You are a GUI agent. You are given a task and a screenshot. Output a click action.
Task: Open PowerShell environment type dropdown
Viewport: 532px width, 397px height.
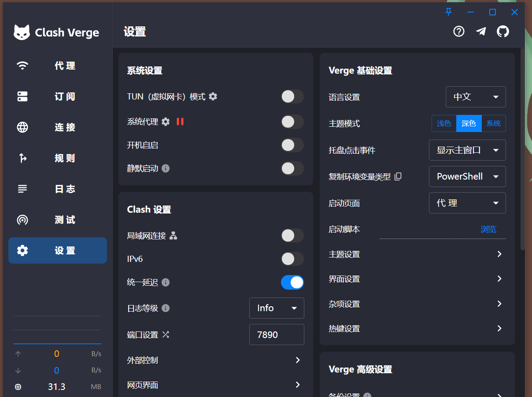point(467,176)
